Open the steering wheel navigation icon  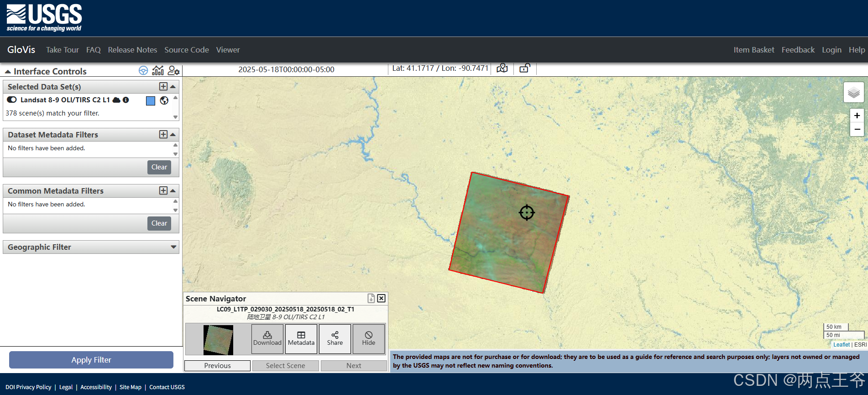pos(143,70)
